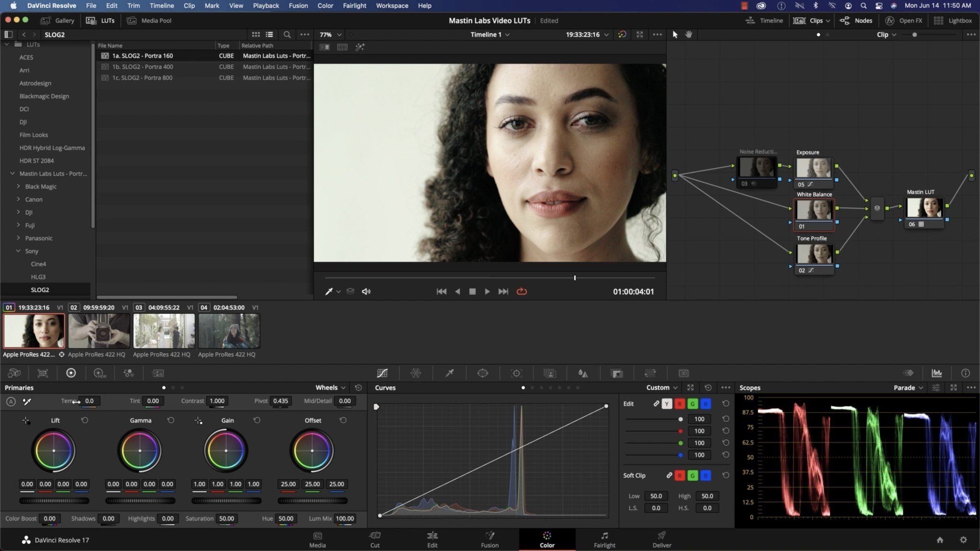Screen dimensions: 980x551
Task: Reset the Gamma color wheel
Action: pos(171,420)
